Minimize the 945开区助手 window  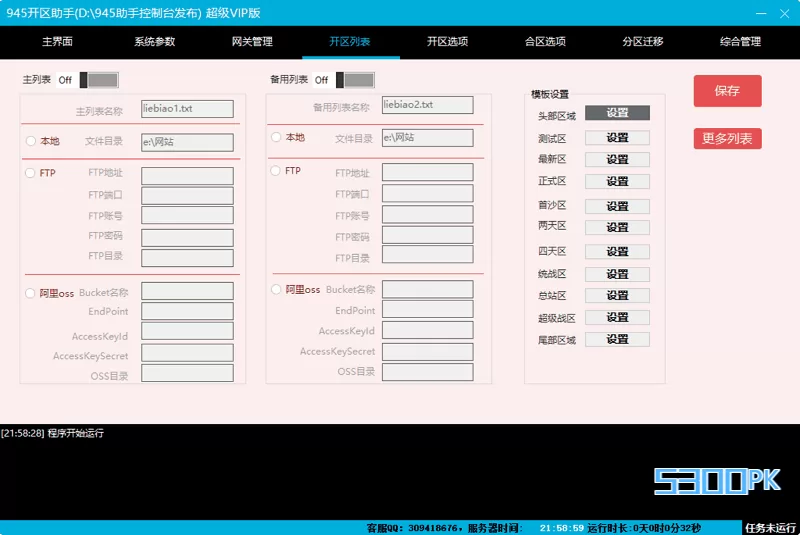[x=761, y=13]
